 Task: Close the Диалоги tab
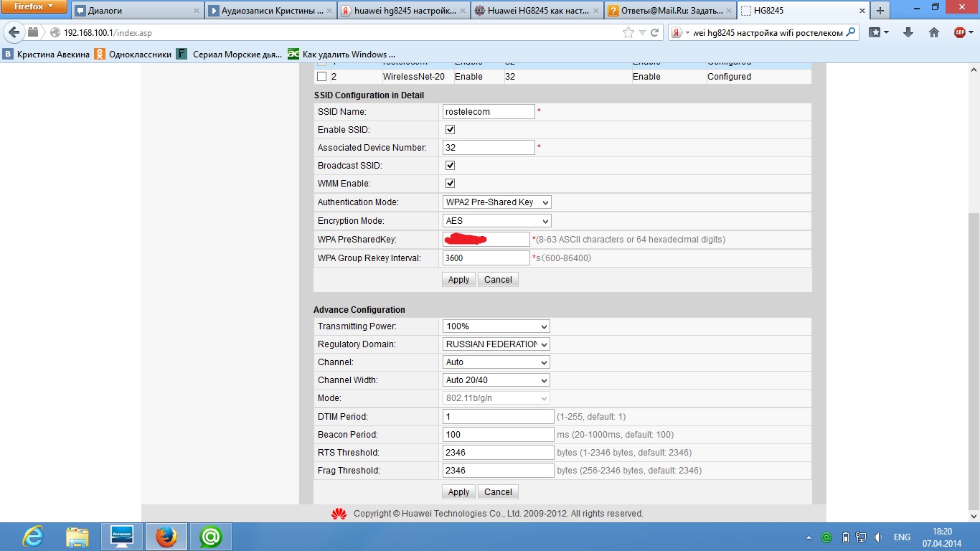tap(196, 11)
